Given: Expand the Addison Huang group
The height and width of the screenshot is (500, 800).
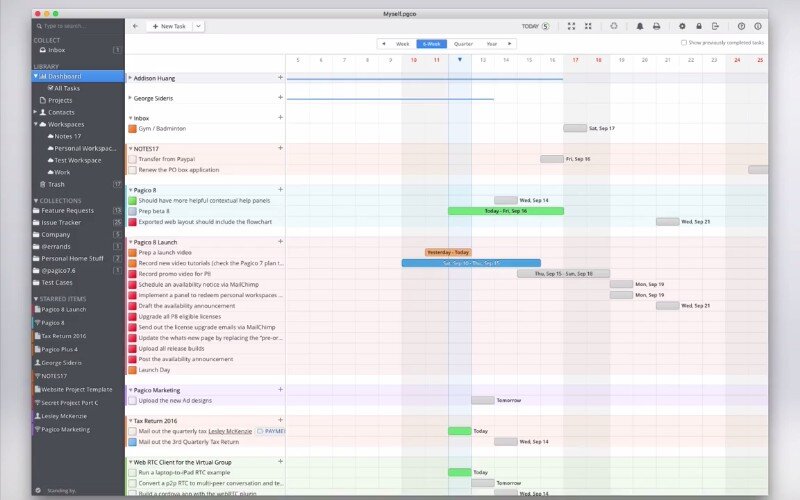Looking at the screenshot, I should point(130,77).
